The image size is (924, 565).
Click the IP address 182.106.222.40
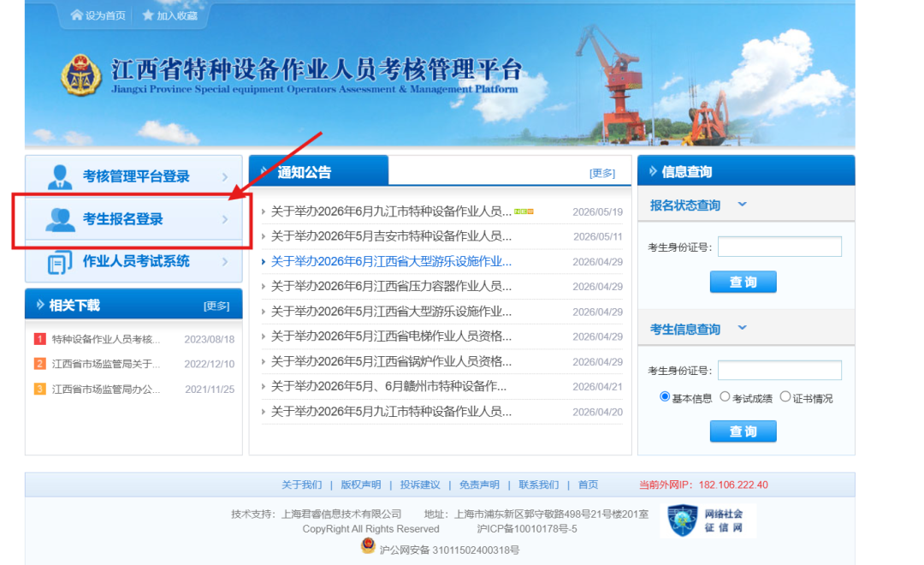tap(733, 485)
